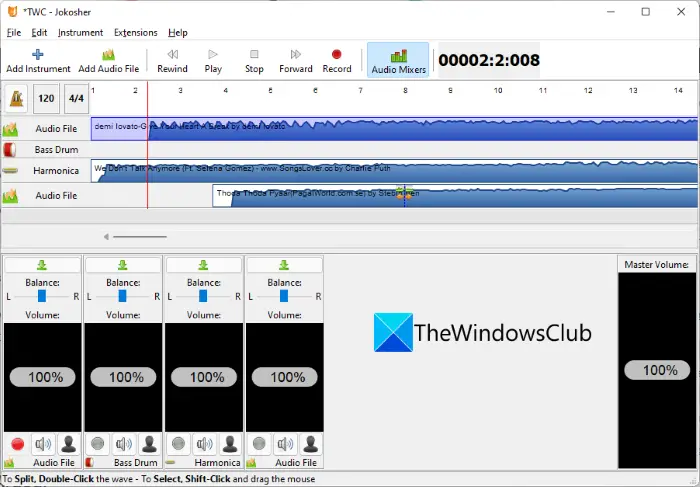Screen dimensions: 700x487
Task: Click the 120 tempo button
Action: click(x=46, y=98)
